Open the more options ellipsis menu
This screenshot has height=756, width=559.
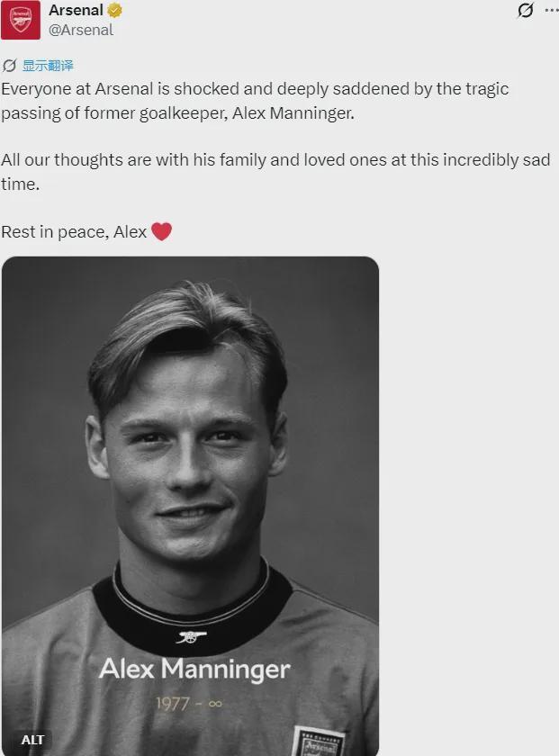point(551,11)
